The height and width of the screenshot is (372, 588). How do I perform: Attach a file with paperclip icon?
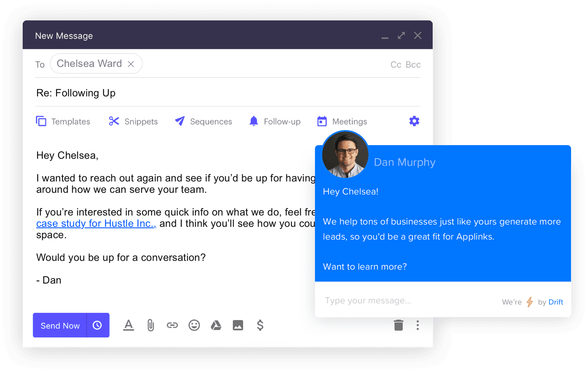pos(150,325)
